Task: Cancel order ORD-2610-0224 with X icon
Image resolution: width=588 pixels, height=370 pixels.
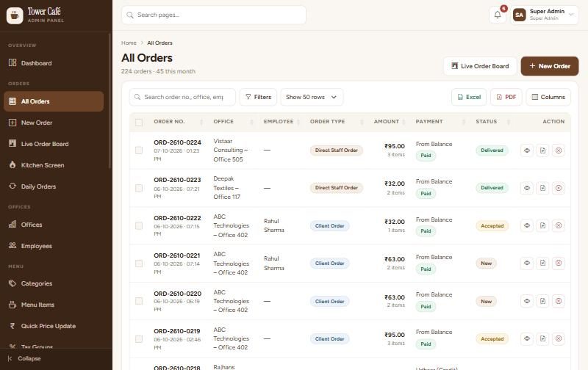Action: coord(559,150)
